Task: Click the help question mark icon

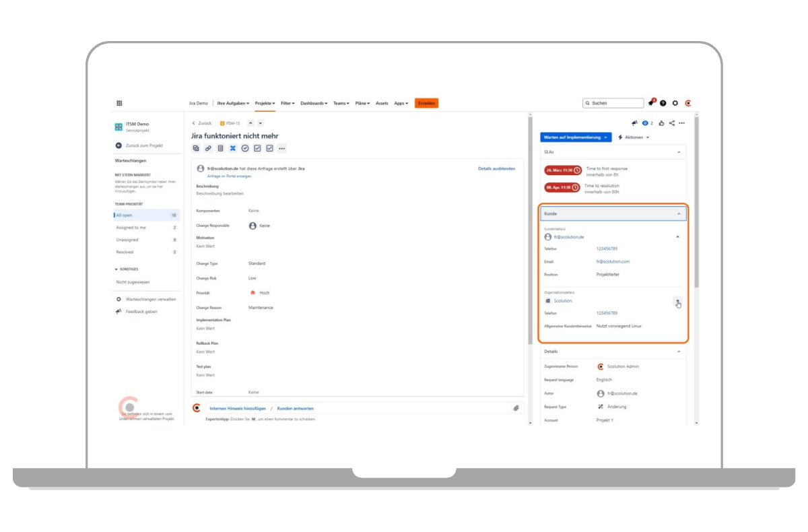Action: coord(663,103)
